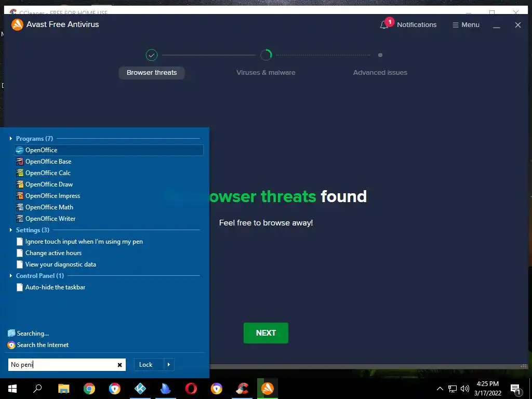532x399 pixels.
Task: Select the Viruses & malware step label
Action: coord(265,73)
